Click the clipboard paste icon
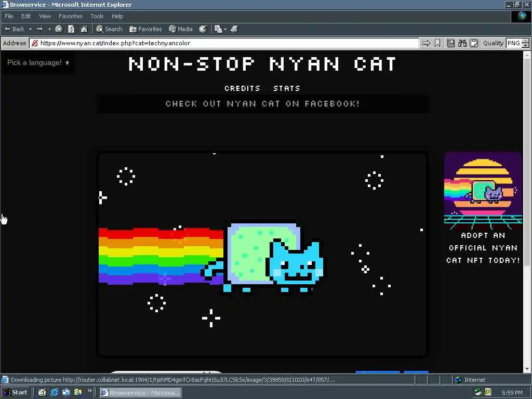 pos(474,43)
